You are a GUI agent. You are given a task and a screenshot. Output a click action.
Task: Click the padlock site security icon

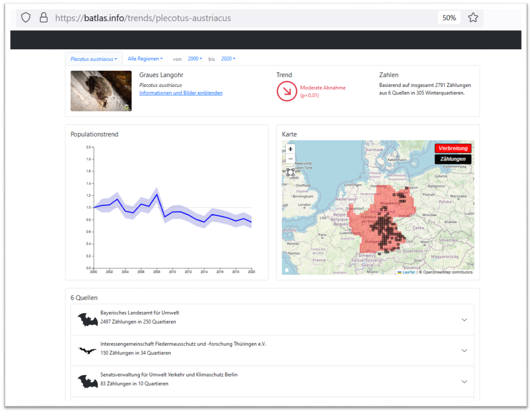(x=43, y=17)
